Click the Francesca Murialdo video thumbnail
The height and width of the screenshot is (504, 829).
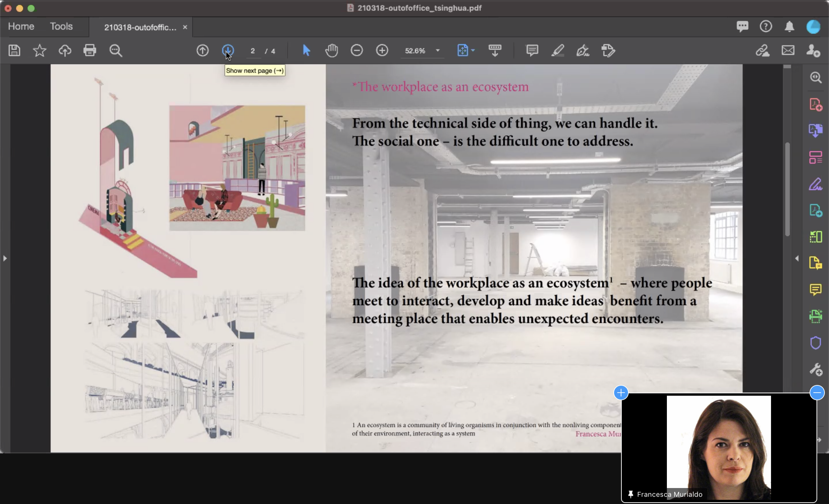719,448
